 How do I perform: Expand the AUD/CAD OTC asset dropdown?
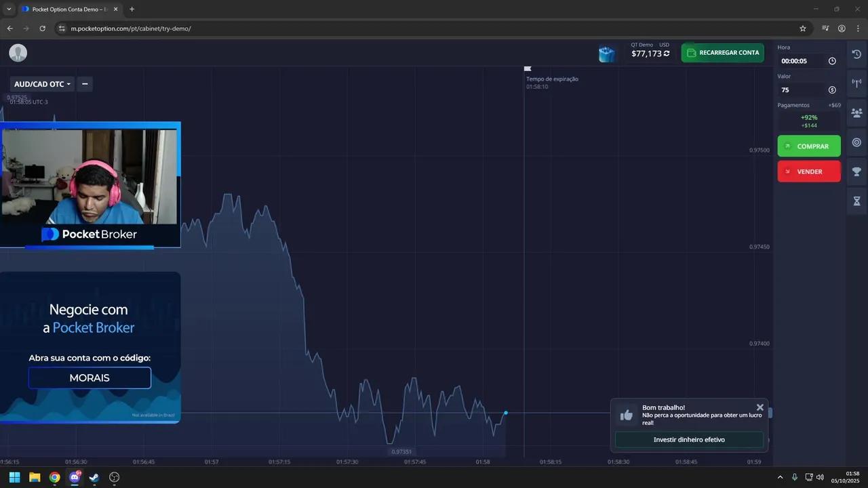pos(42,84)
